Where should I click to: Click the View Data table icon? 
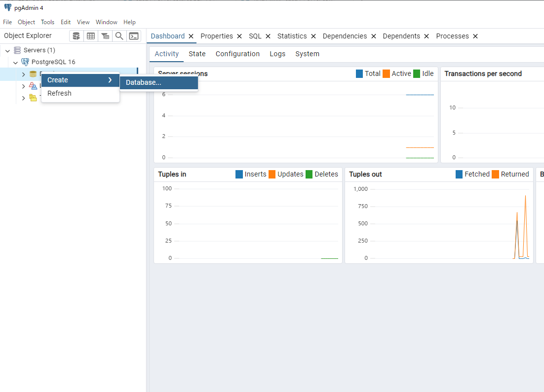tap(91, 36)
